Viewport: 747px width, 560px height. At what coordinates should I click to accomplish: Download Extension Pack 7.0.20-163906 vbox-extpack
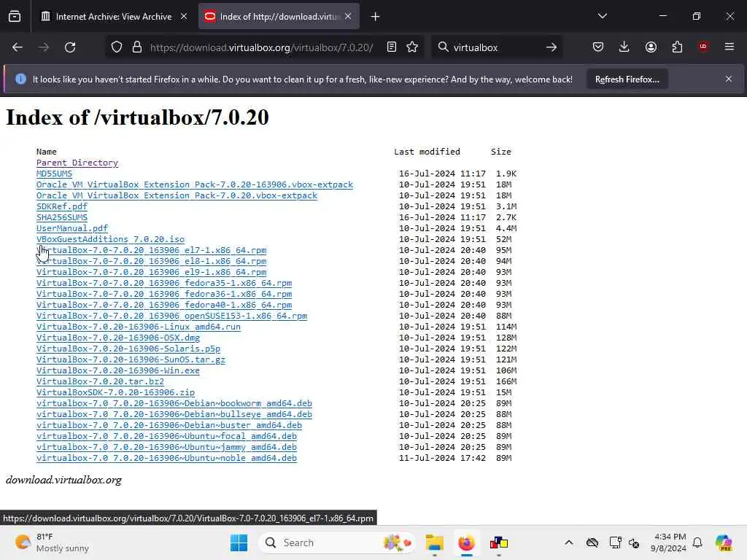click(x=195, y=184)
